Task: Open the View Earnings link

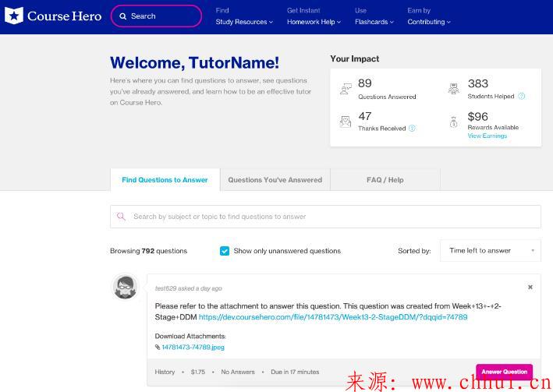Action: [x=487, y=136]
